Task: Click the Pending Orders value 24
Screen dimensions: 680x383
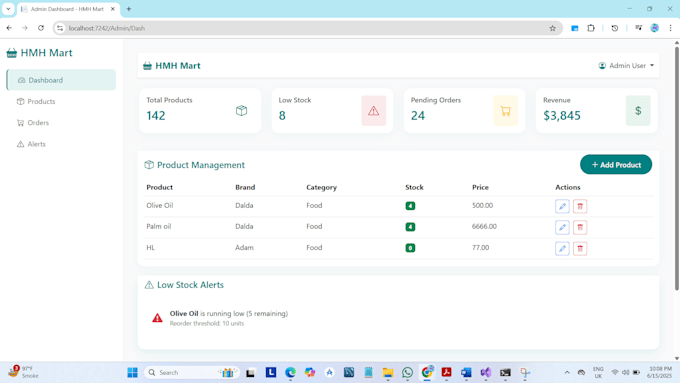Action: 418,116
